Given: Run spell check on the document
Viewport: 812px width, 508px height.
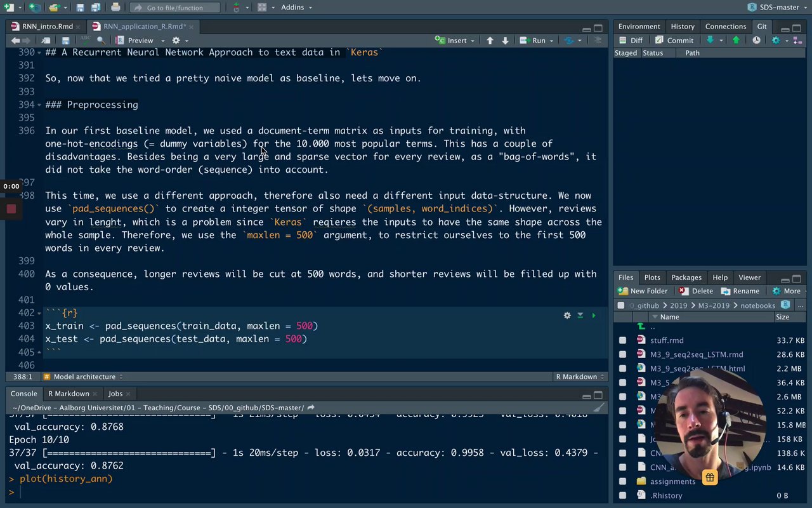Looking at the screenshot, I should coord(86,41).
